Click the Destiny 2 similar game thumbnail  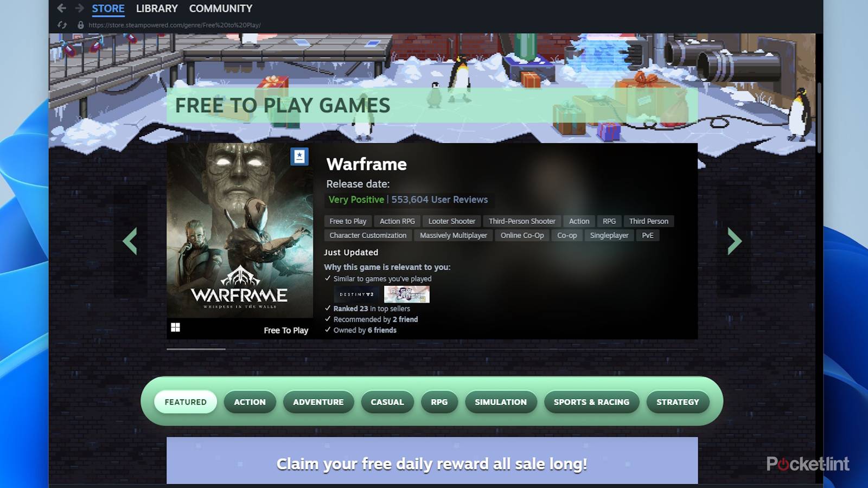pos(356,294)
